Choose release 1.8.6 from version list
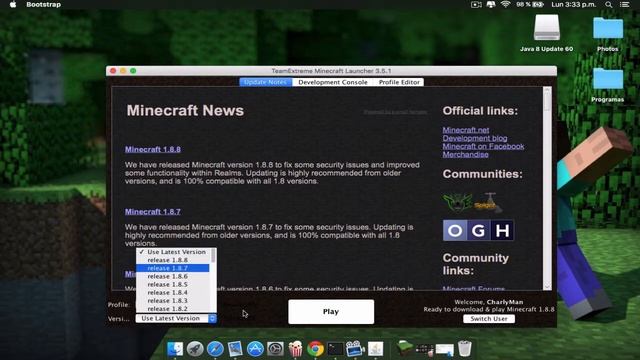Image resolution: width=640 pixels, height=360 pixels. [173, 276]
